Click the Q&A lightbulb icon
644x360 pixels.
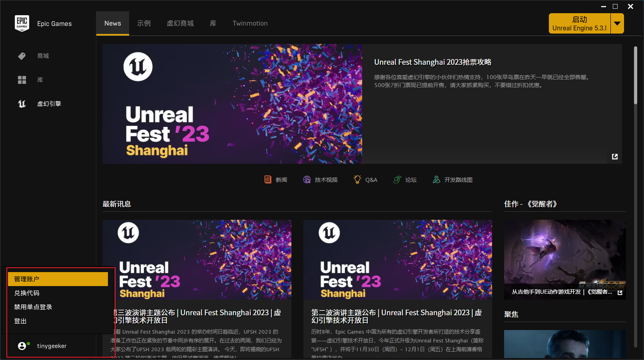[x=357, y=179]
